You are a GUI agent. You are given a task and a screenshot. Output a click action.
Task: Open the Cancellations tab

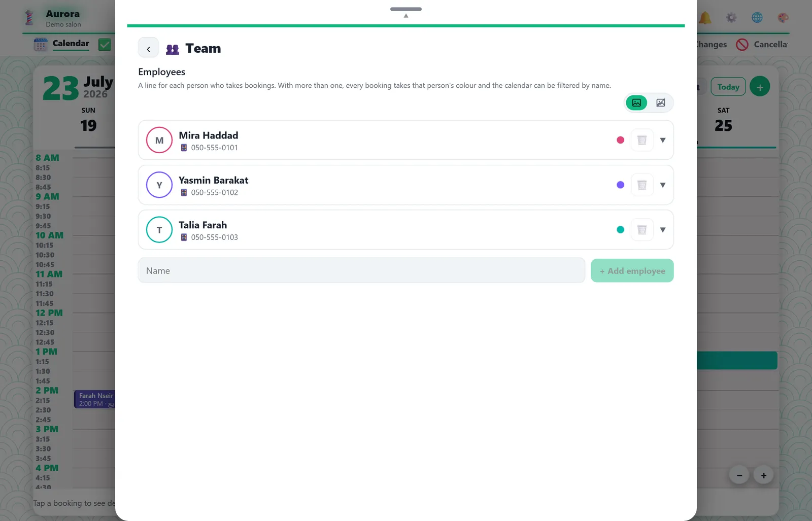762,45
